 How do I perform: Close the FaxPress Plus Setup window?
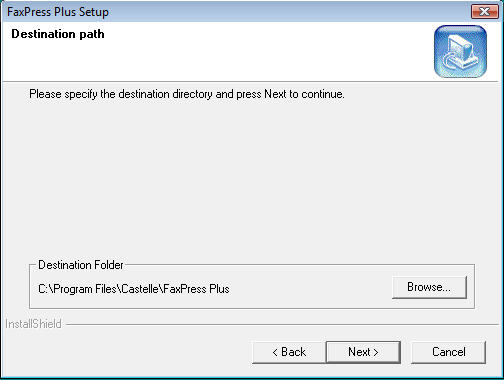484,12
